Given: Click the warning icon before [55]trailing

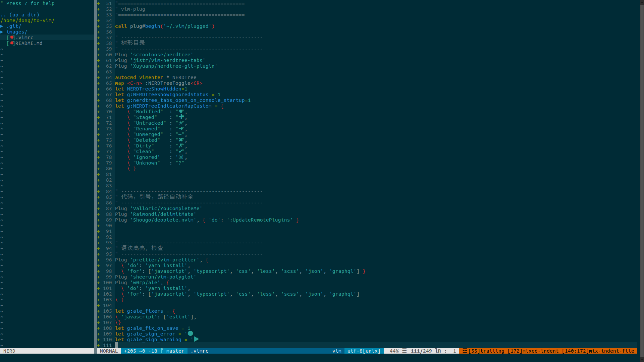Looking at the screenshot, I should (465, 351).
